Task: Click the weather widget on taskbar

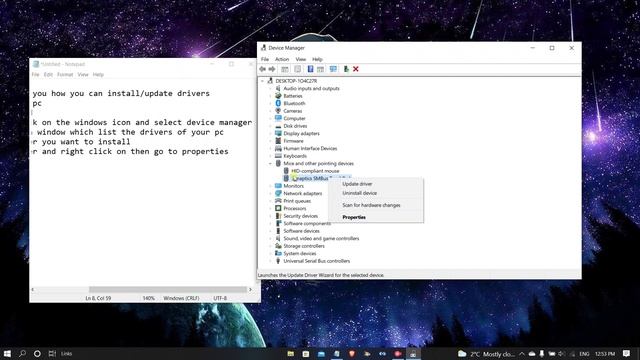Action: tap(486, 354)
